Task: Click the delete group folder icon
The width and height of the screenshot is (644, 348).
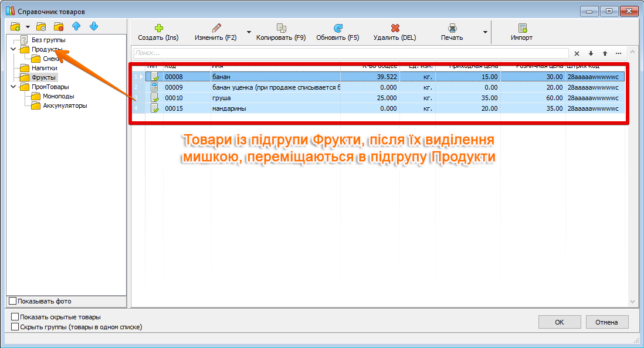Action: point(59,27)
